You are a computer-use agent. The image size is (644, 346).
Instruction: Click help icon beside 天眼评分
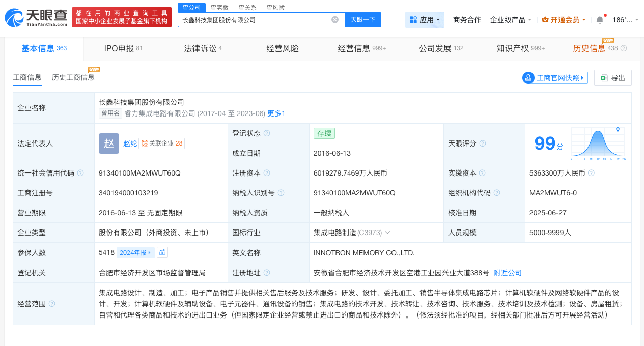click(483, 143)
